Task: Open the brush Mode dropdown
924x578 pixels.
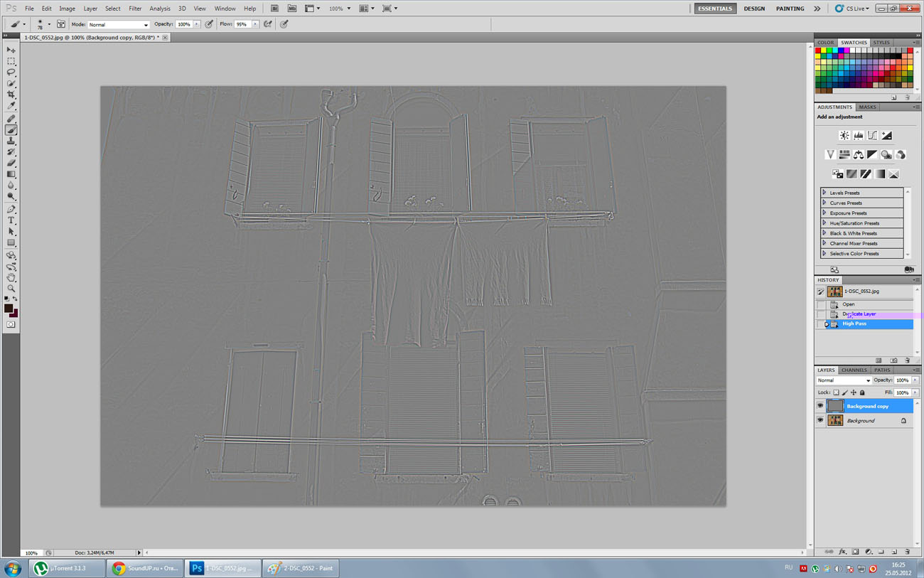Action: [x=118, y=24]
